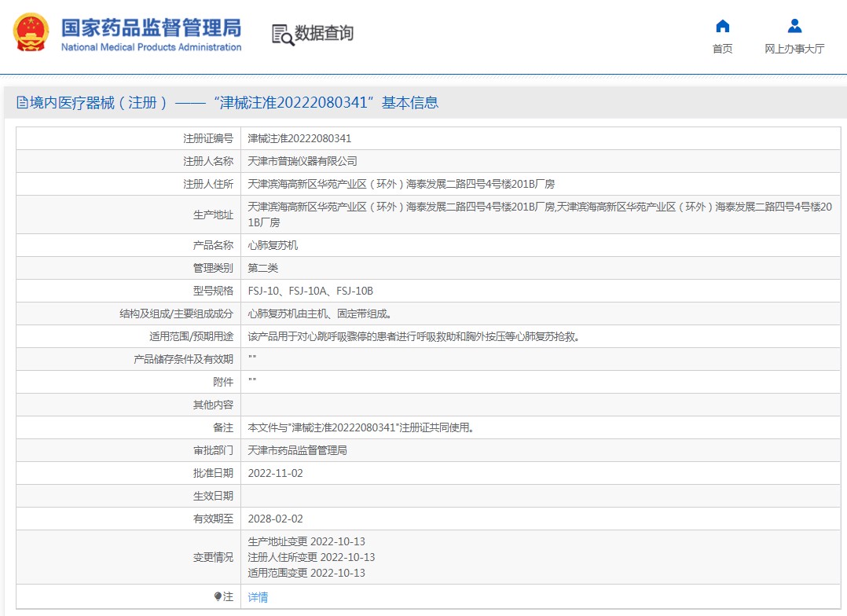This screenshot has width=847, height=616.
Task: Click 结构及组成/主要组成成分 label
Action: pos(176,313)
